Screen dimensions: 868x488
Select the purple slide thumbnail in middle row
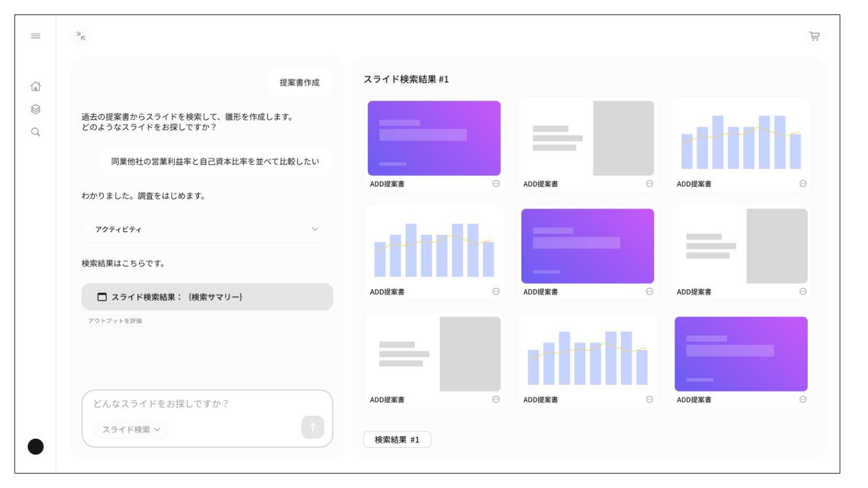coord(588,246)
